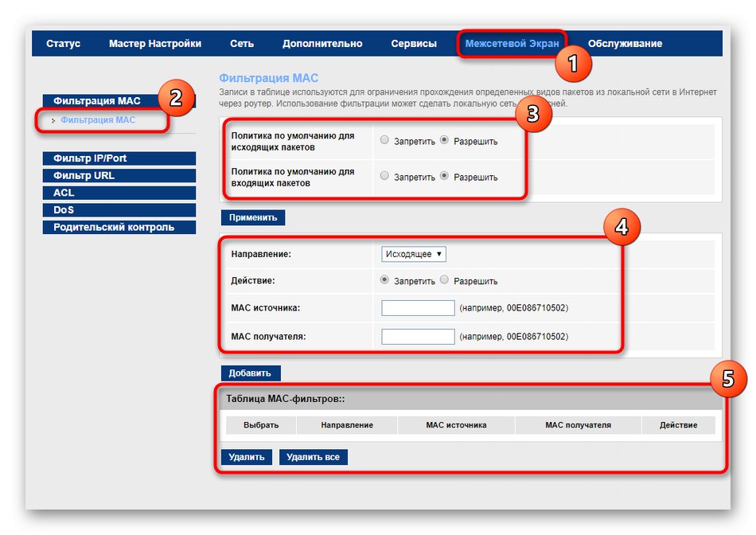Switch to the Сеть tab
Screen dimensions: 756x535
[x=242, y=44]
